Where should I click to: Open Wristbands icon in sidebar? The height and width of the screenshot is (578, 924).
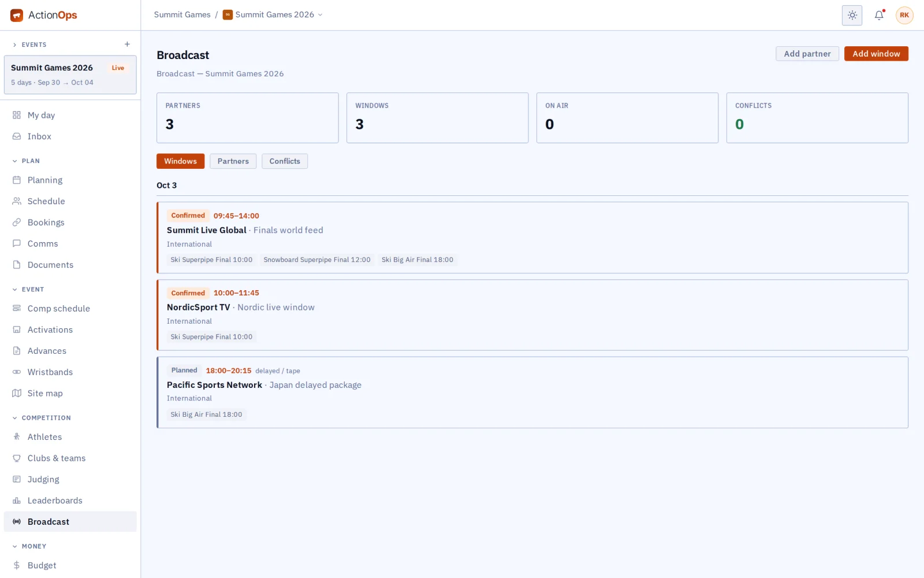point(17,372)
